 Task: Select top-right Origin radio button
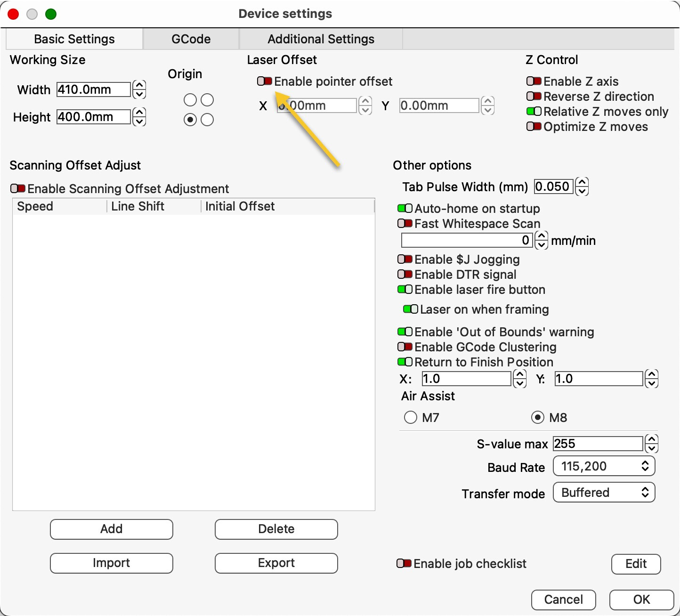207,100
